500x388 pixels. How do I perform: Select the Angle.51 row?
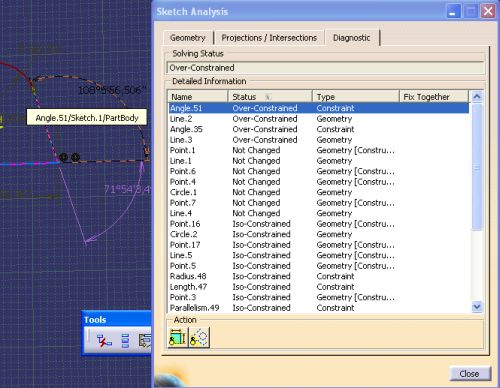(x=318, y=108)
